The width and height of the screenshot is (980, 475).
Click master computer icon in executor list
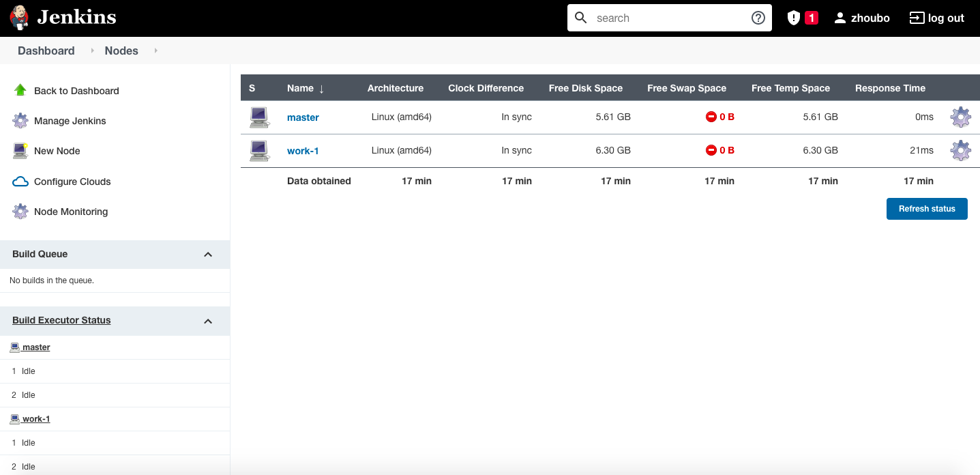[x=15, y=347]
